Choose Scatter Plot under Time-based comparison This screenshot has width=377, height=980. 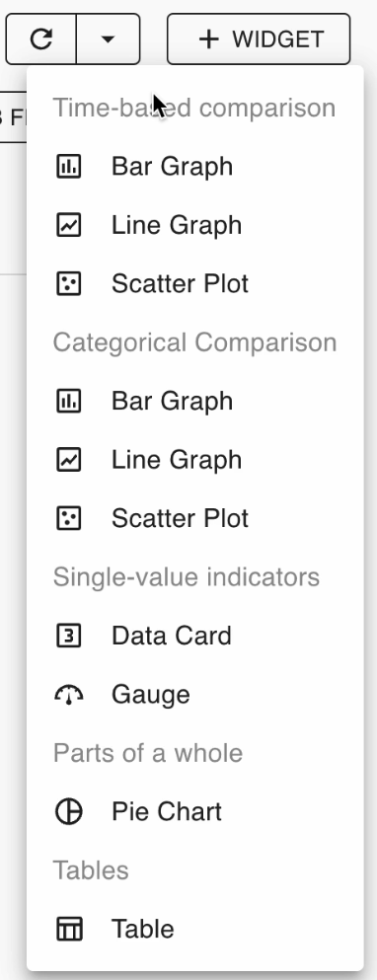point(195,284)
